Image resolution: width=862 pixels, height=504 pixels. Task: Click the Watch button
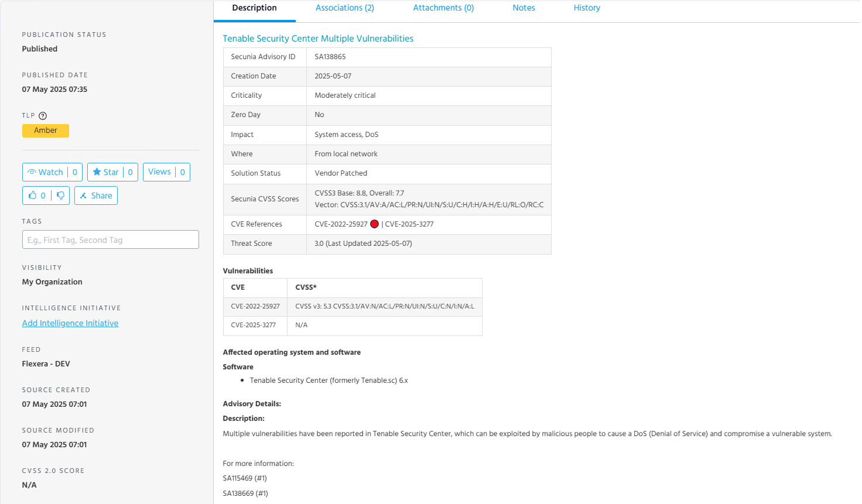coord(52,172)
